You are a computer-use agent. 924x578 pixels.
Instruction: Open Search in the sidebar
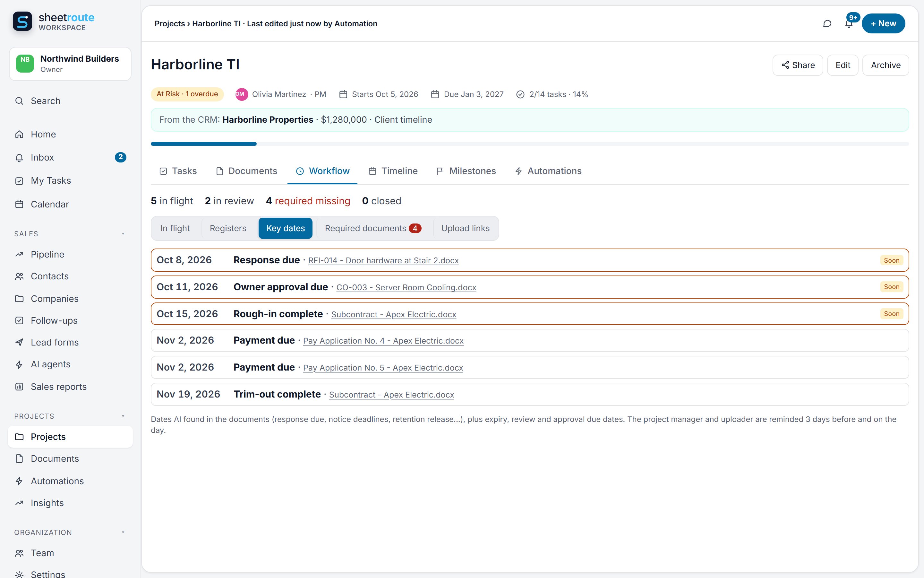70,101
